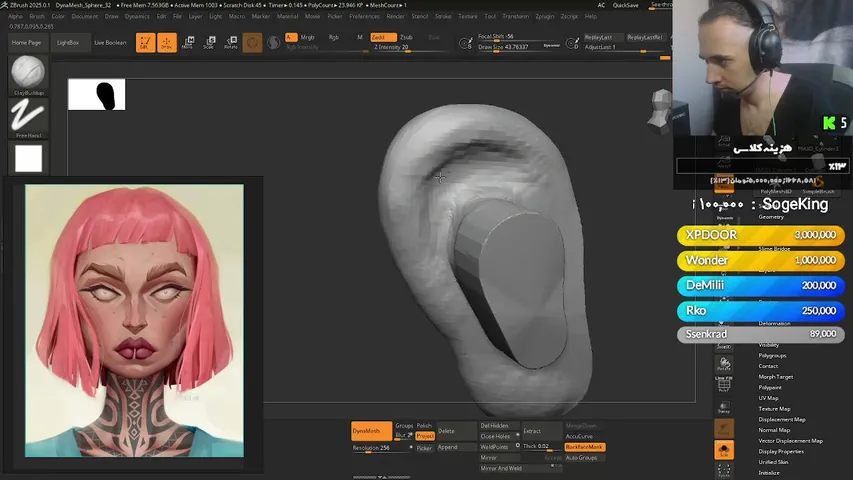
Task: Activate the Draw mode icon
Action: pyautogui.click(x=167, y=42)
